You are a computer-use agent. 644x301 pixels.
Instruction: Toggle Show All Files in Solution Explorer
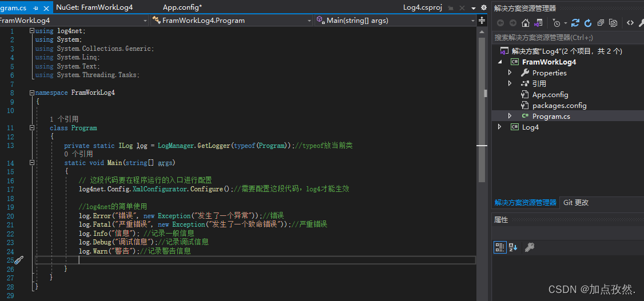coord(613,23)
